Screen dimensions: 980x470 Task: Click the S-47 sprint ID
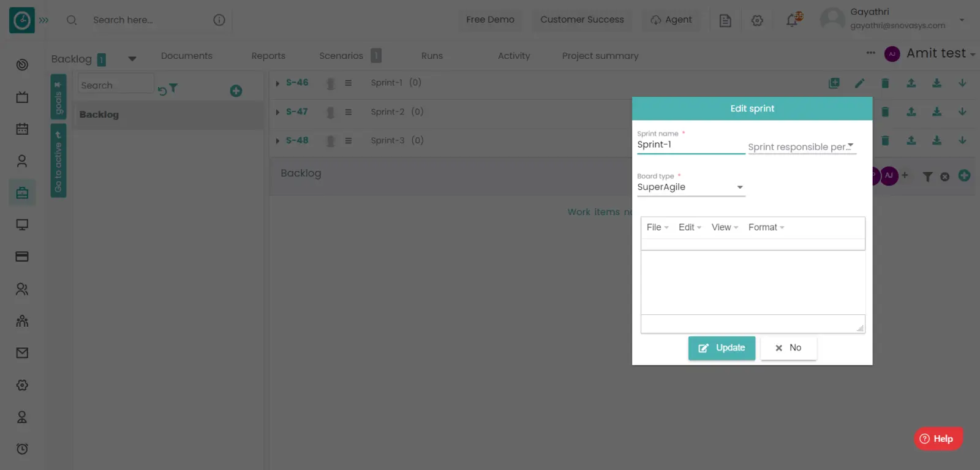pyautogui.click(x=297, y=112)
